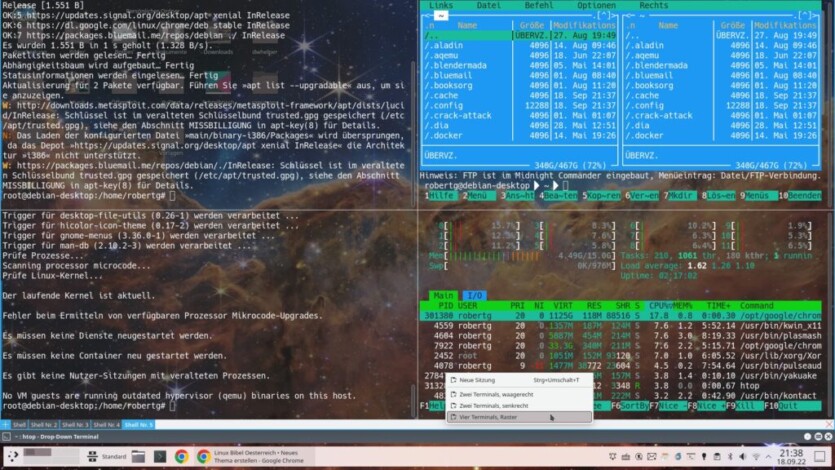Click the terminal icon left of the htop title
The height and width of the screenshot is (470, 835).
(x=6, y=436)
